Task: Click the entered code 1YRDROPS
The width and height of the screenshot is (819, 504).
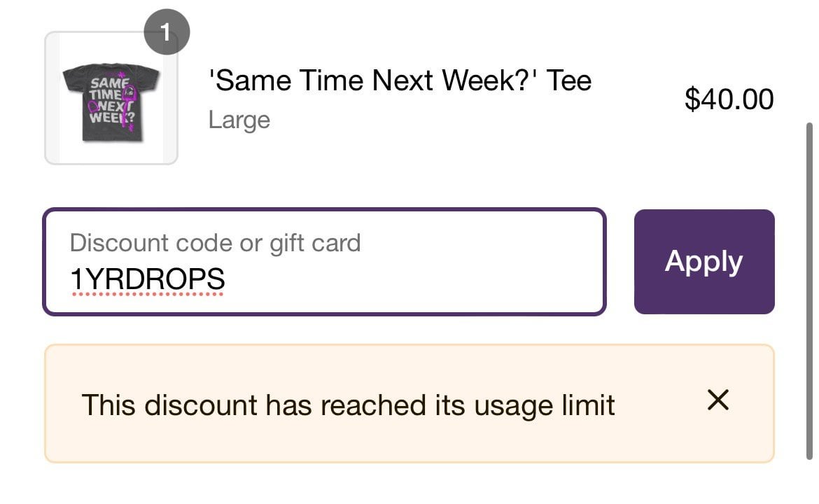Action: click(x=147, y=279)
